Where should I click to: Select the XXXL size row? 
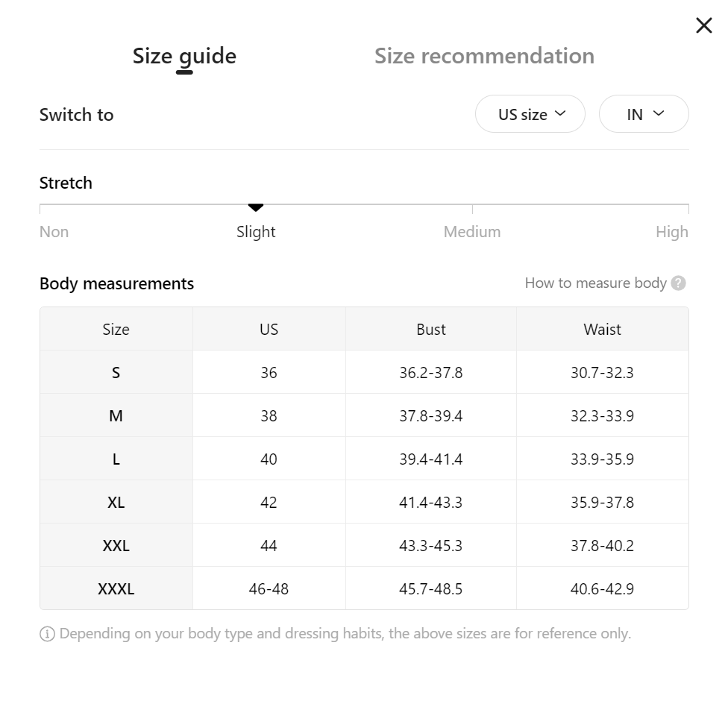pos(364,588)
